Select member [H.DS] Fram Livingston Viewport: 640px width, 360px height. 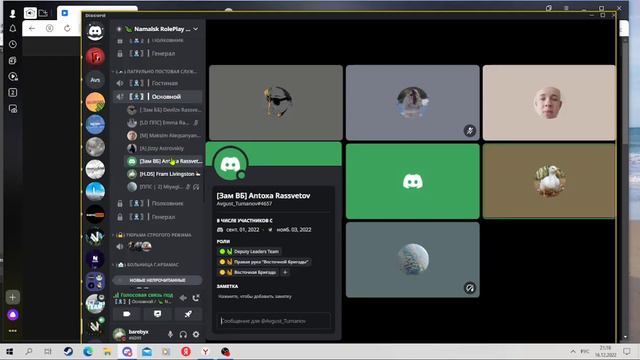[x=164, y=174]
